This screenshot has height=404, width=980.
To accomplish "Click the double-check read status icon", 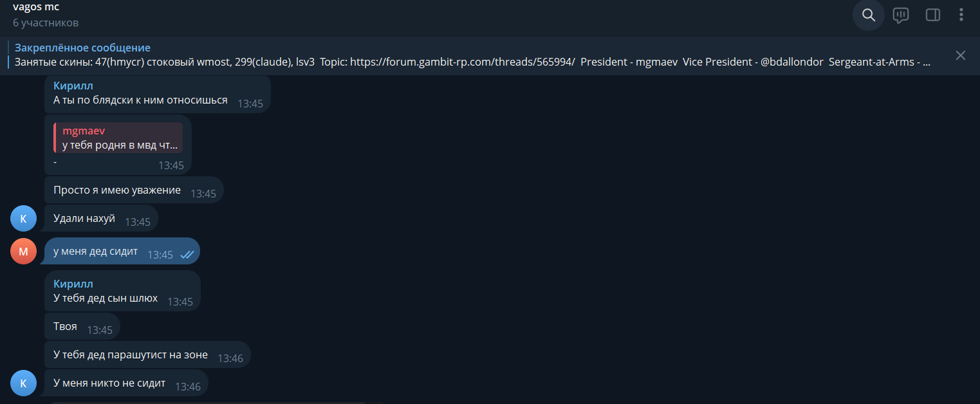I will (187, 255).
